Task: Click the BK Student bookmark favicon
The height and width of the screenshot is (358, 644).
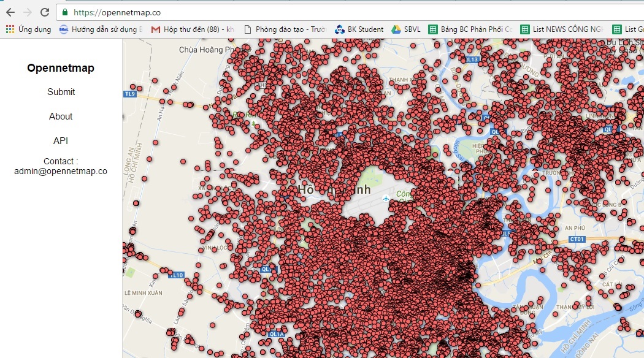Action: [x=339, y=28]
